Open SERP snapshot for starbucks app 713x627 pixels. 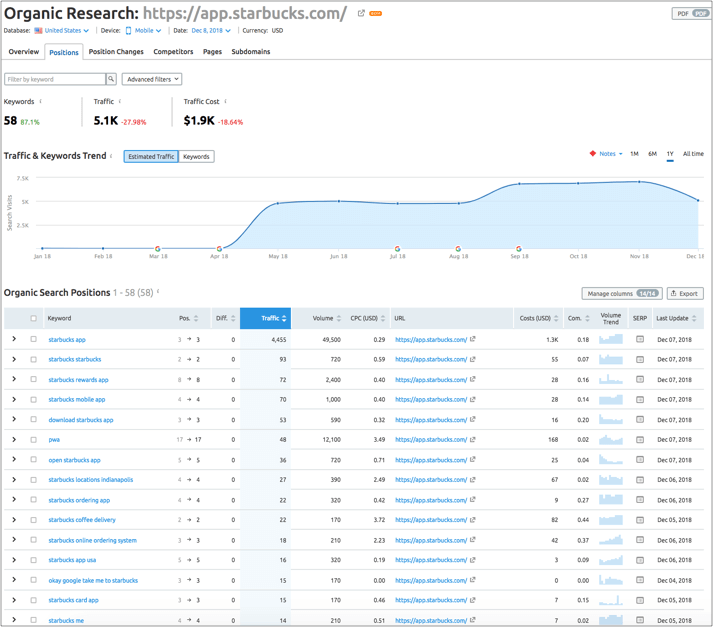pos(640,339)
